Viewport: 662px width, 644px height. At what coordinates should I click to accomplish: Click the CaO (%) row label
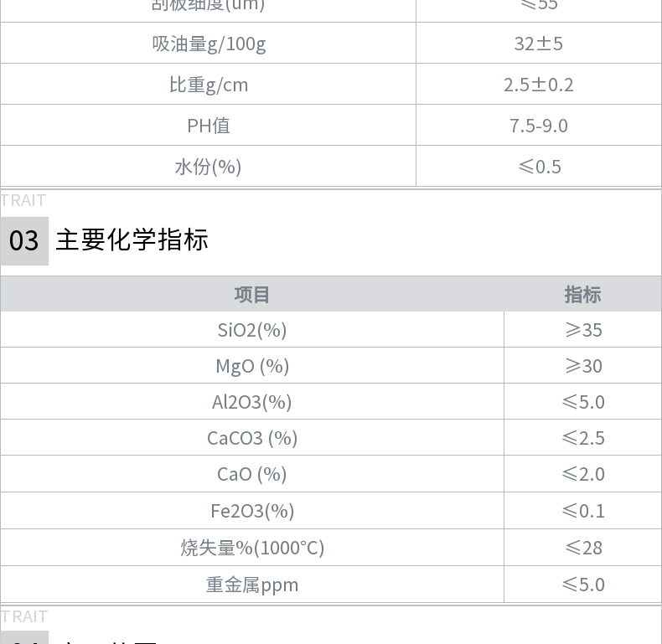tap(252, 474)
